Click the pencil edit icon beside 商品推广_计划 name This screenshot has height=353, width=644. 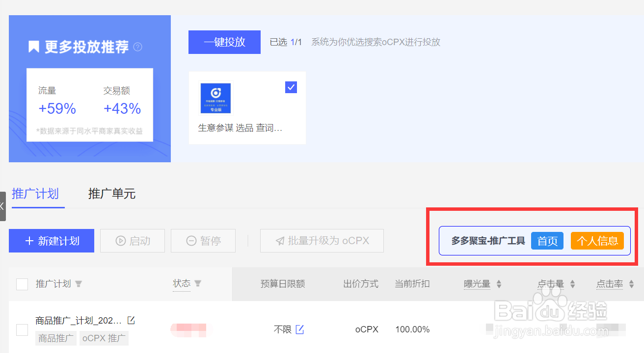pos(131,319)
